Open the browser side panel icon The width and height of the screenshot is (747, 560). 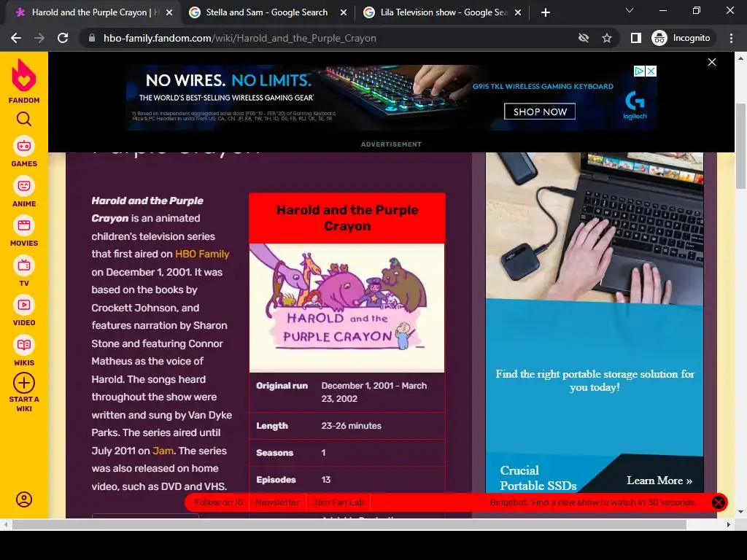(635, 38)
